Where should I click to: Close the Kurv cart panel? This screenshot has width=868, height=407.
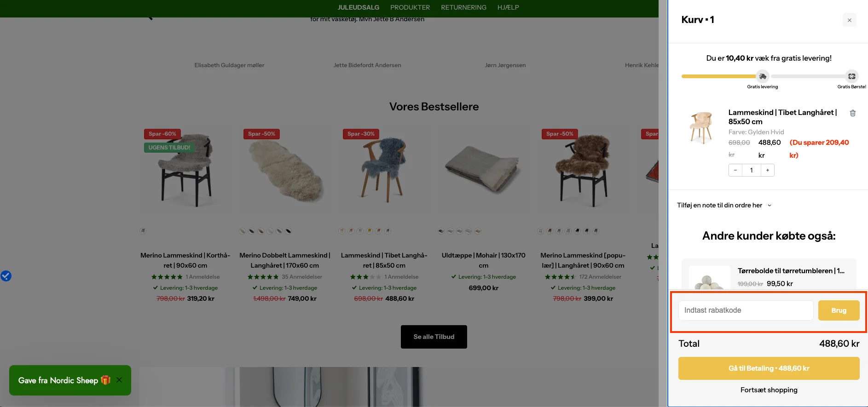(x=850, y=20)
